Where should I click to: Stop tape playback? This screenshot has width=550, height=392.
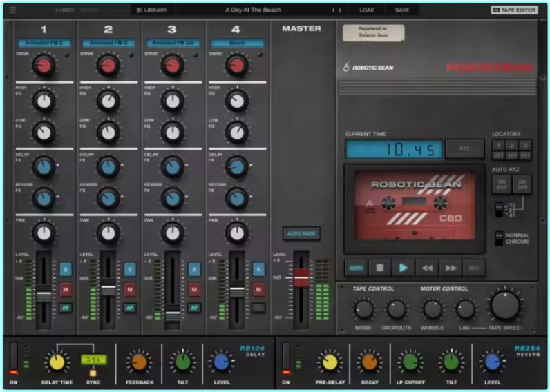(x=380, y=268)
